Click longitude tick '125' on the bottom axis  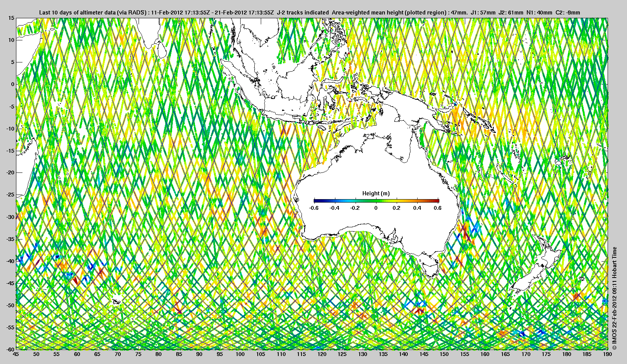pos(342,354)
